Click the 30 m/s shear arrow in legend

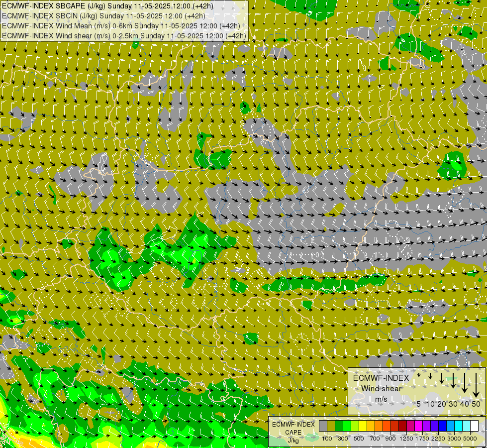[453, 380]
